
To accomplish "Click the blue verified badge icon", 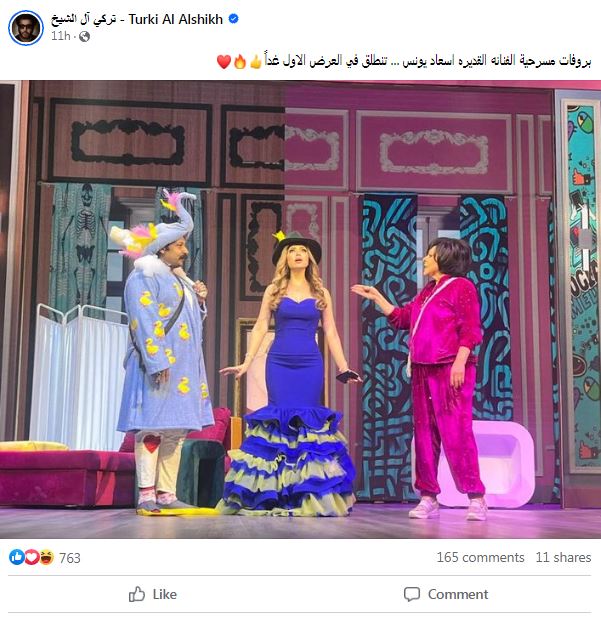I will coord(233,18).
